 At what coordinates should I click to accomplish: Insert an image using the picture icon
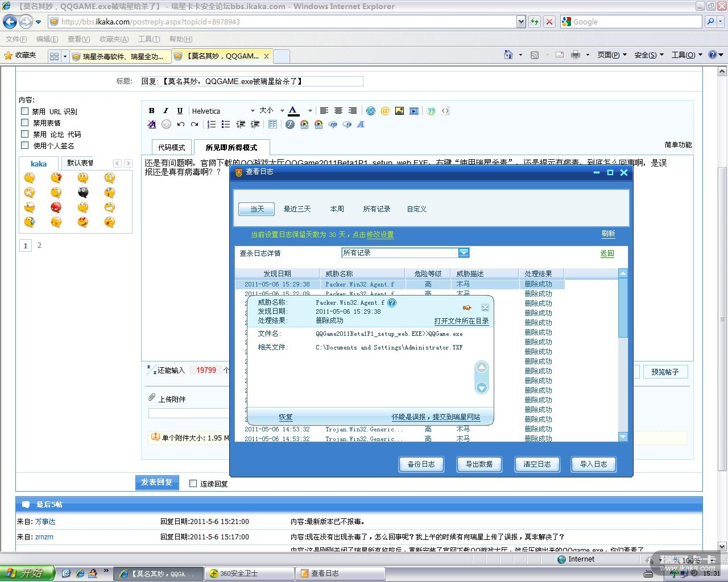(x=399, y=111)
